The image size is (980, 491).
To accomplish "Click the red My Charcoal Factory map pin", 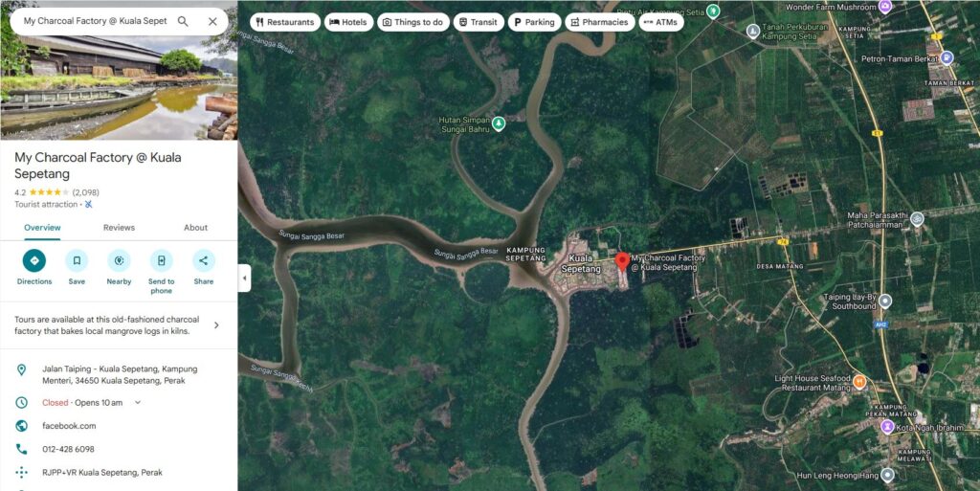I will click(x=622, y=261).
